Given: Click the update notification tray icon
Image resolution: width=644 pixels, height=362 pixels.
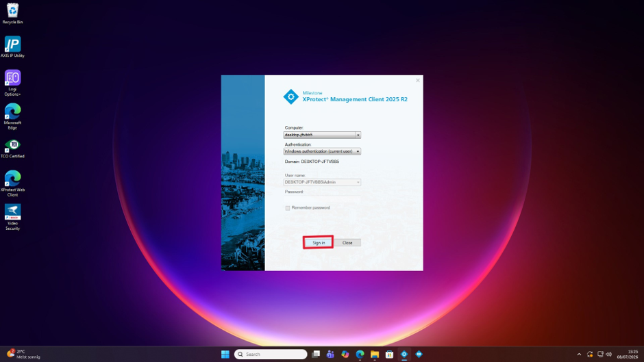Looking at the screenshot, I should click(x=590, y=354).
